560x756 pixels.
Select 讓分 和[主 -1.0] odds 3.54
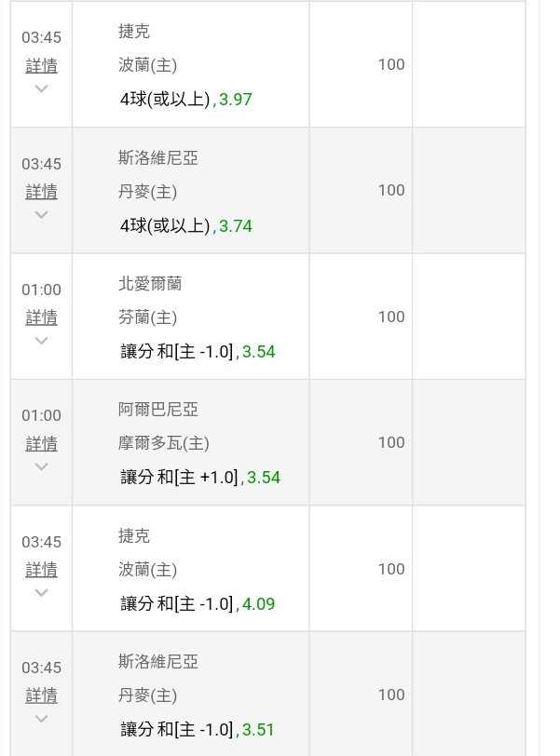coord(258,352)
